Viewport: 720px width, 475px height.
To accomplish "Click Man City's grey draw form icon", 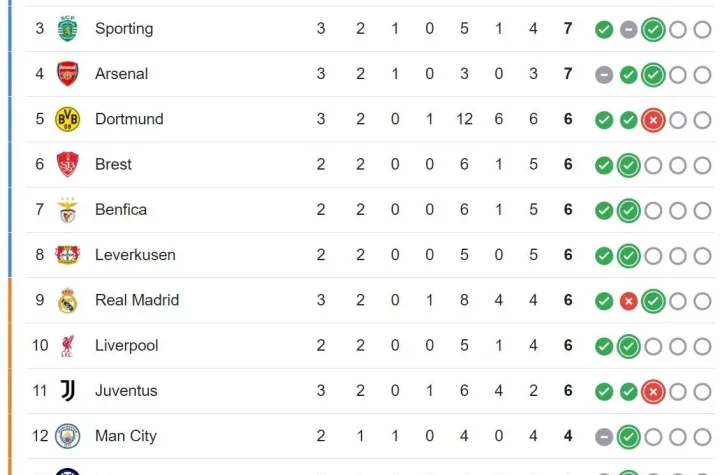I will (x=604, y=437).
